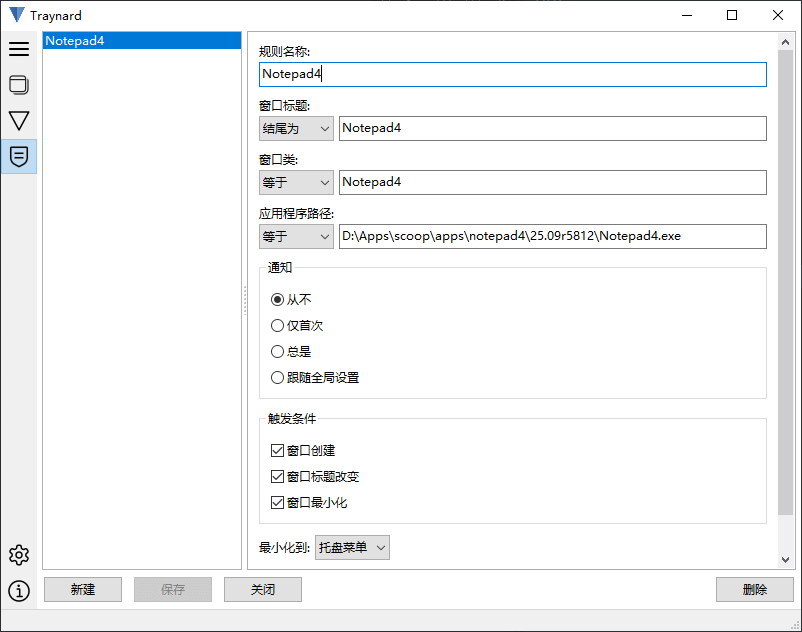Disable the 窗口最小化 trigger checkbox

pos(278,503)
